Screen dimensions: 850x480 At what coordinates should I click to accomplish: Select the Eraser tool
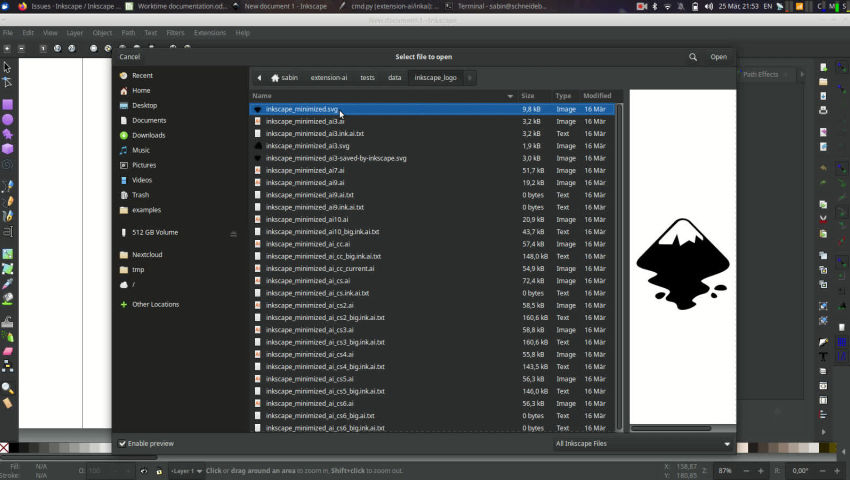click(x=7, y=352)
